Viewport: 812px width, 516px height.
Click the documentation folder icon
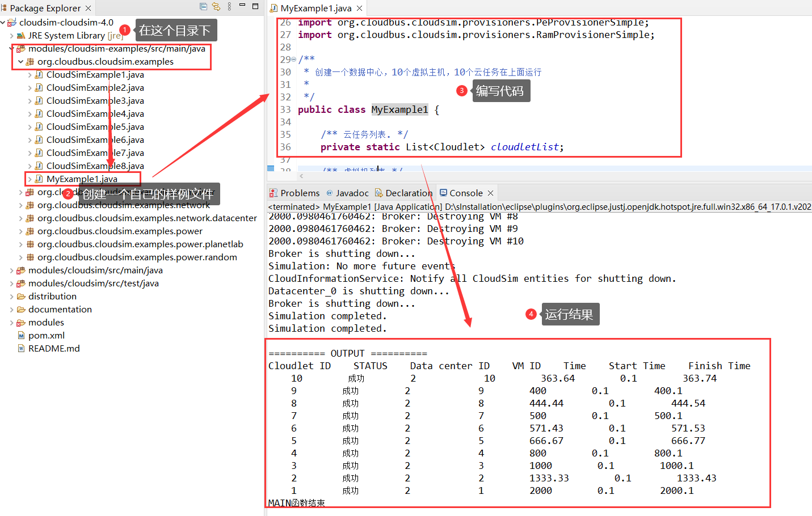[x=21, y=310]
